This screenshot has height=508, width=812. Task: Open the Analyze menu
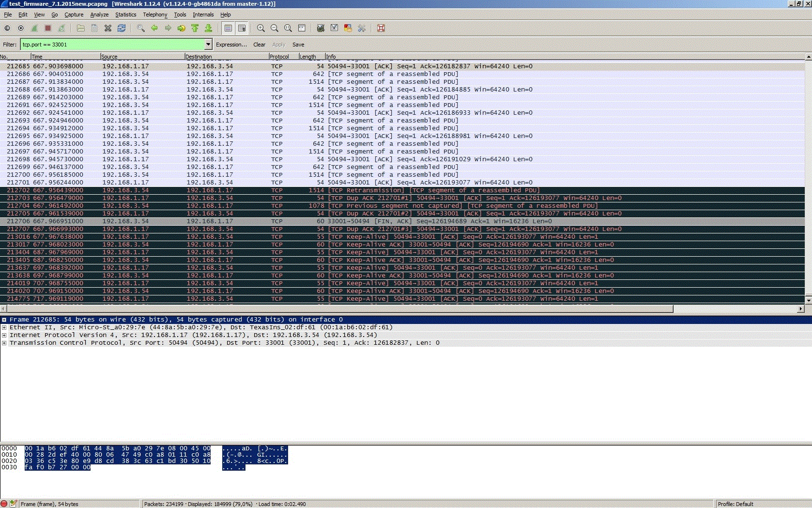pyautogui.click(x=99, y=15)
